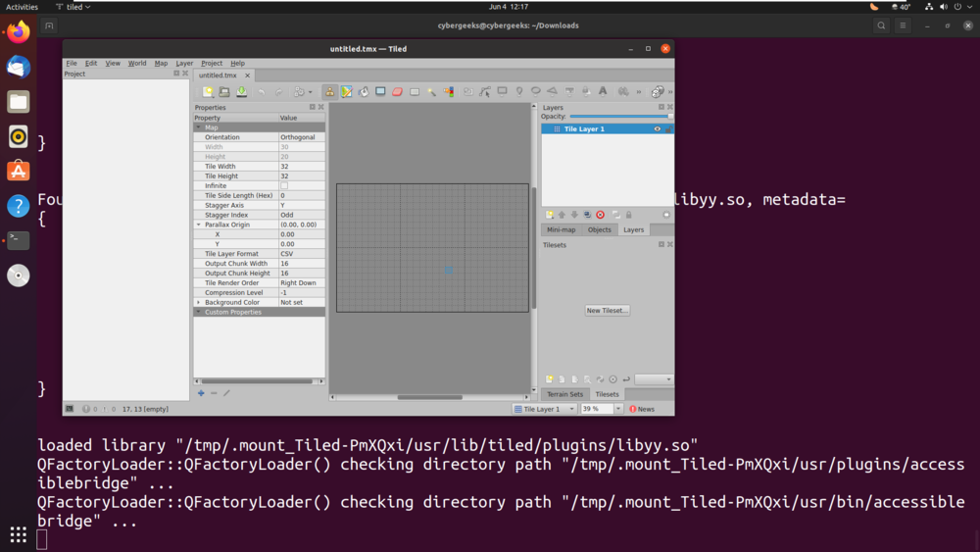Screen dimensions: 980x552
Task: Click the New document toolbar icon
Action: (208, 92)
